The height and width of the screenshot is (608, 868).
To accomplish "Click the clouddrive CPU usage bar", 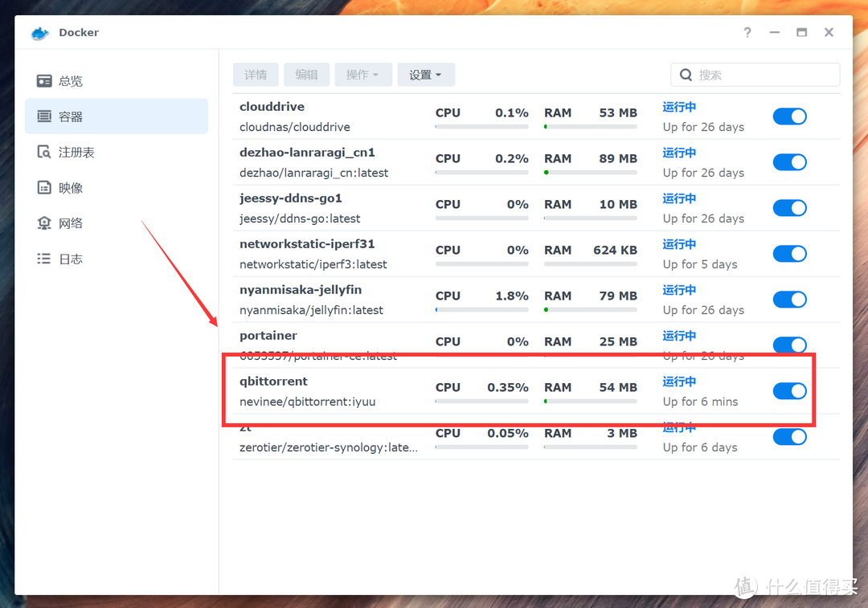I will 481,127.
